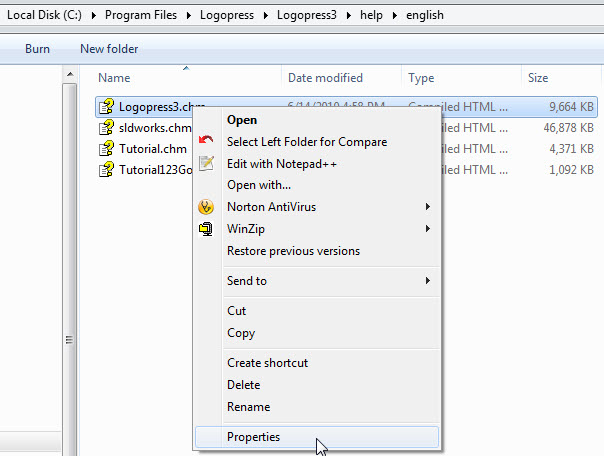Sort by Size column header
Screen dimensions: 604x456
coord(538,78)
